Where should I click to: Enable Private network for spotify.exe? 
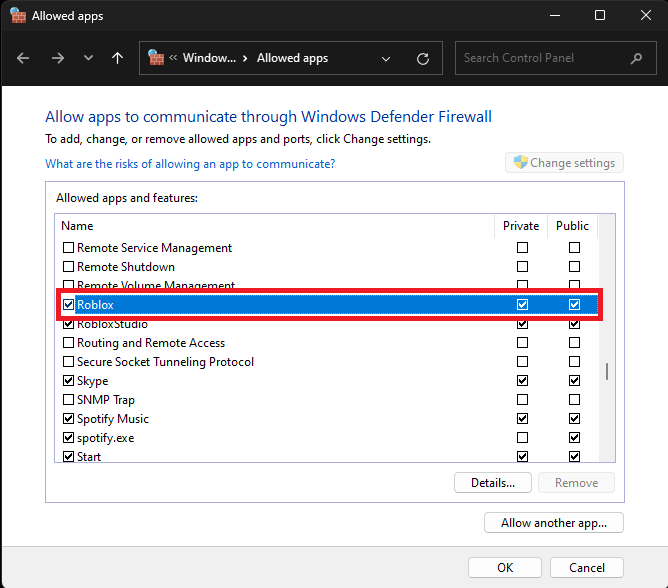pos(522,438)
